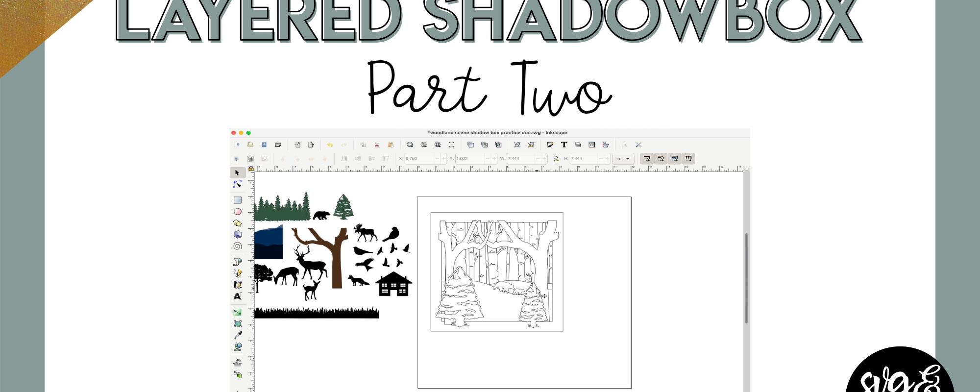Click the Unlink clone icon

(498, 145)
